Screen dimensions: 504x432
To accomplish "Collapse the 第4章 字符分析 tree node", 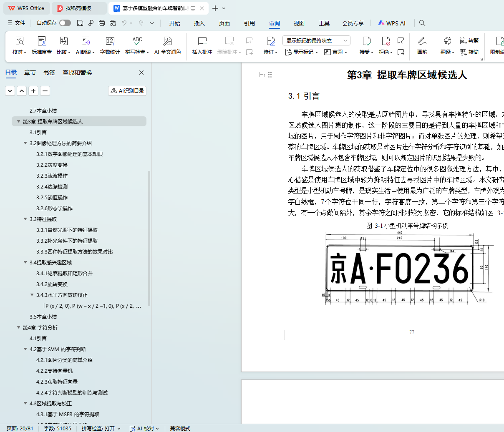I will [x=19, y=327].
